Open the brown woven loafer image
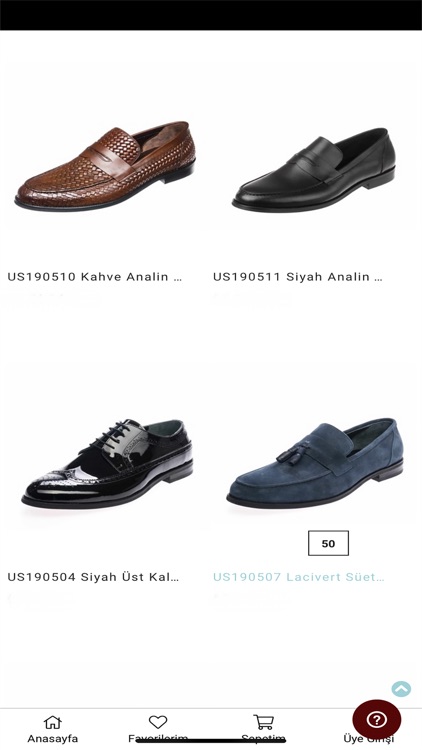This screenshot has width=422, height=750. 105,166
